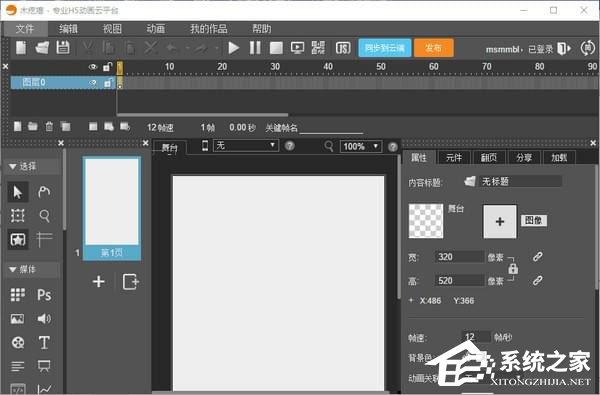Switch to the 舞台 stage tab

pyautogui.click(x=170, y=148)
